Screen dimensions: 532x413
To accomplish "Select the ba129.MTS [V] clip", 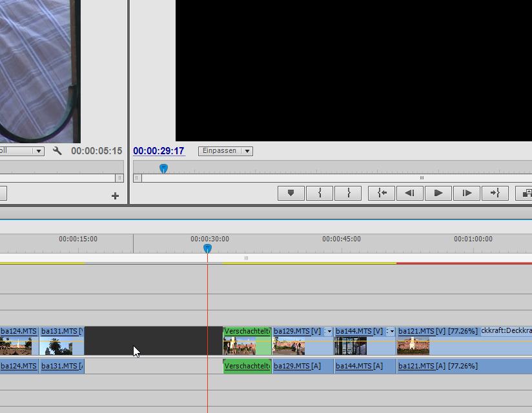I will [303, 341].
